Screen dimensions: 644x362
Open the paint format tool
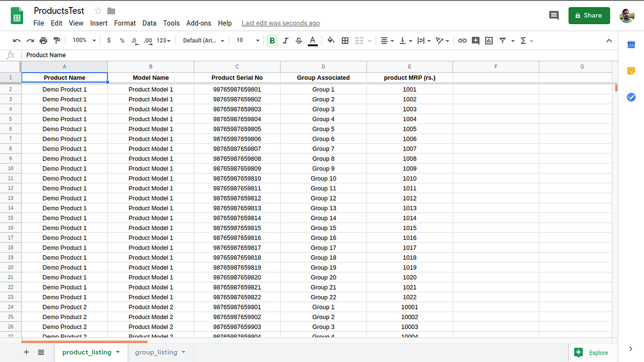[57, 40]
